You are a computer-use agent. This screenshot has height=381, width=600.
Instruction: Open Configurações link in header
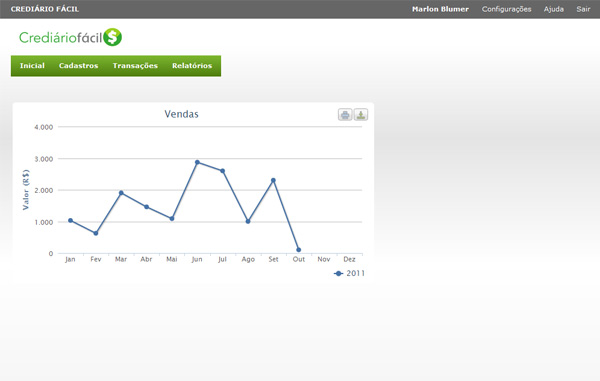(506, 9)
